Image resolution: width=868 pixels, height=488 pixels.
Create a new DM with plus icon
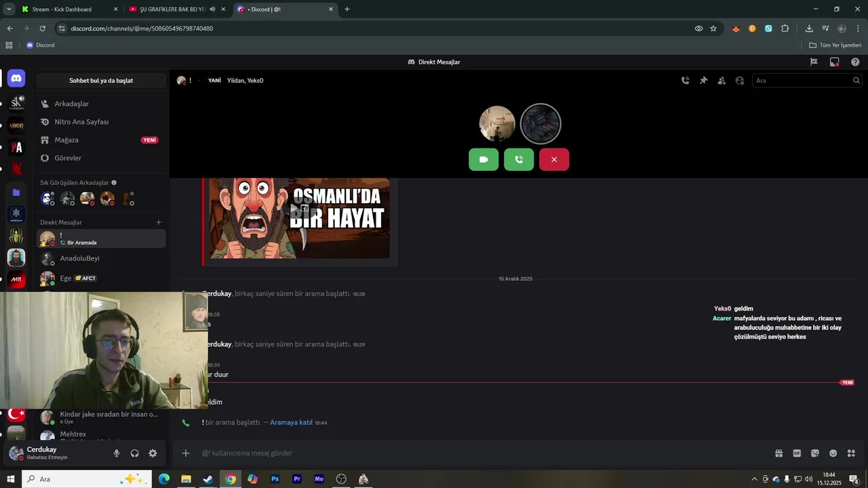(x=159, y=222)
